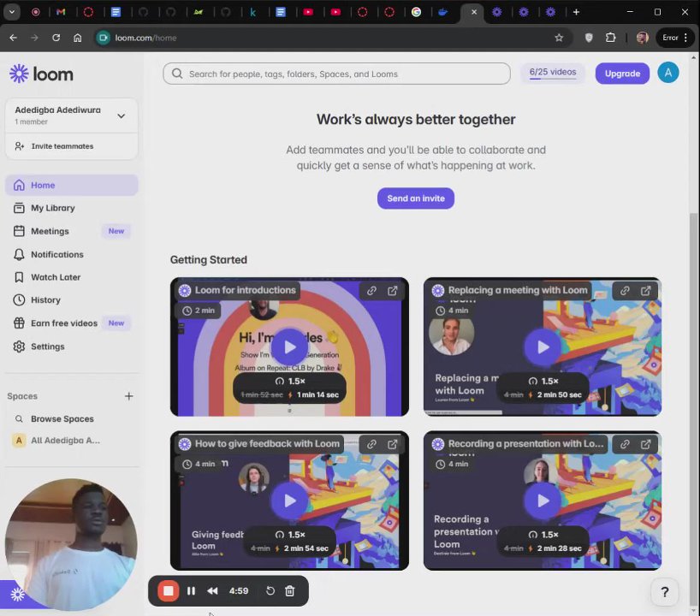Open How to give feedback externally
700x616 pixels.
[x=393, y=444]
